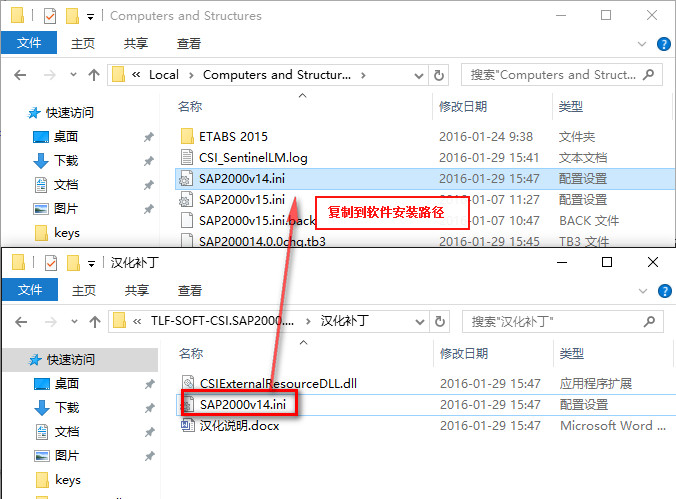This screenshot has height=499, width=676.
Task: Select CSI_SentinelLM.log file
Action: (253, 158)
